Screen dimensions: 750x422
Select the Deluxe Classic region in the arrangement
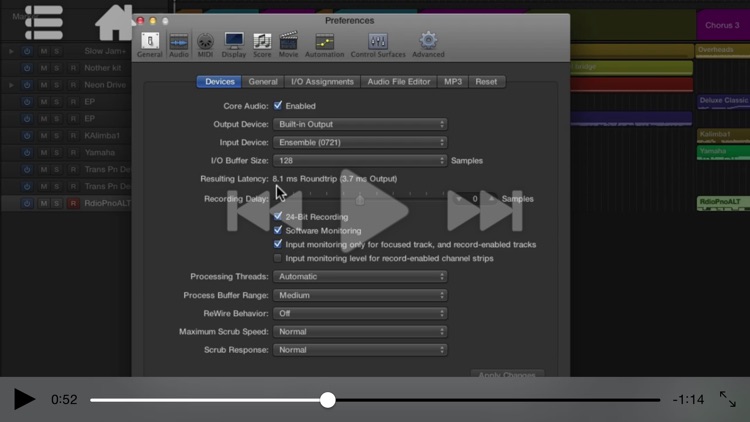[724, 101]
